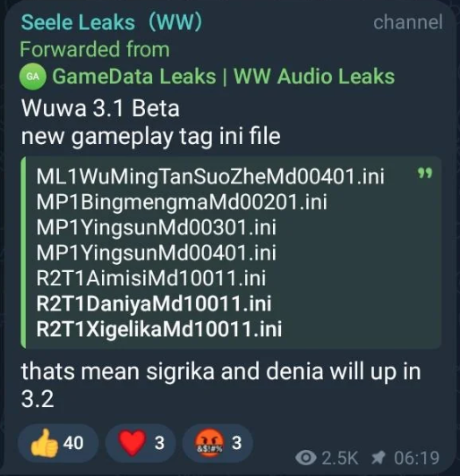Open Seele Leaks (WW) channel name
Image resolution: width=460 pixels, height=476 pixels.
112,22
